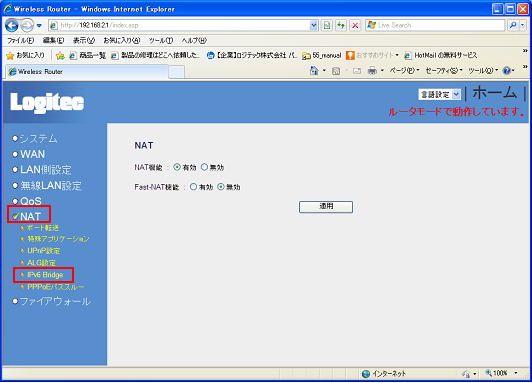Click the browser Forward arrow button
The width and height of the screenshot is (532, 383).
27,25
